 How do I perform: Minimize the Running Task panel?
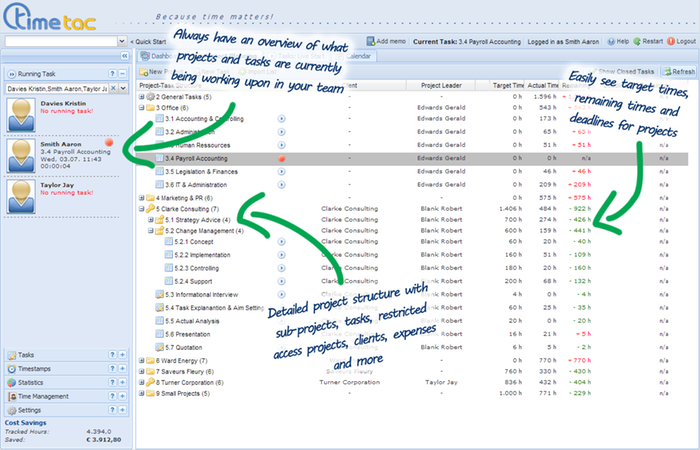pos(123,74)
